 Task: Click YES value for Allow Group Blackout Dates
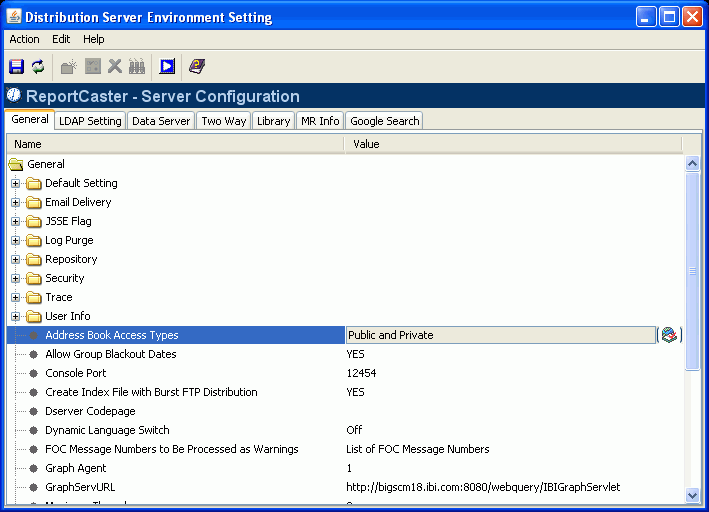click(355, 354)
